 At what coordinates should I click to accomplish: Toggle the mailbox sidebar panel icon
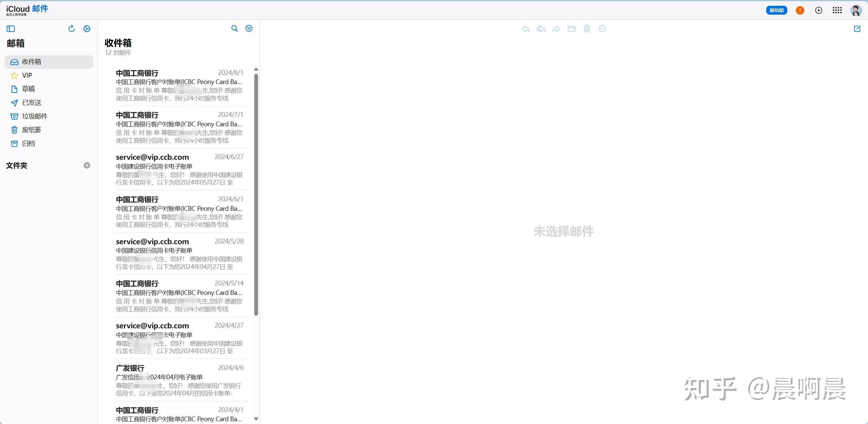pyautogui.click(x=11, y=29)
